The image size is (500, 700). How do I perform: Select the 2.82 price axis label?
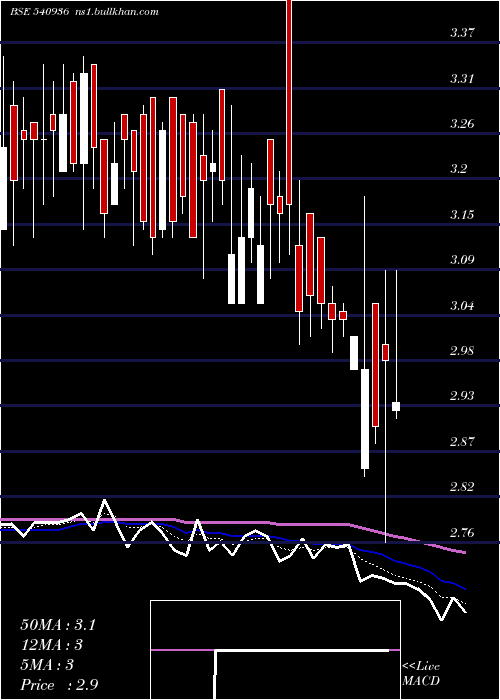(462, 486)
